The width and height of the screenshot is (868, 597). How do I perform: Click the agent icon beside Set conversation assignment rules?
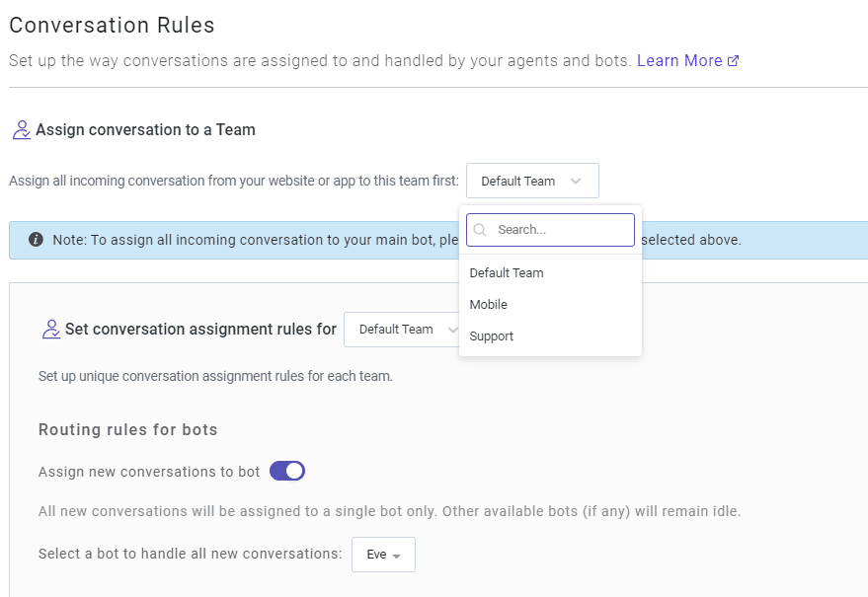(51, 330)
